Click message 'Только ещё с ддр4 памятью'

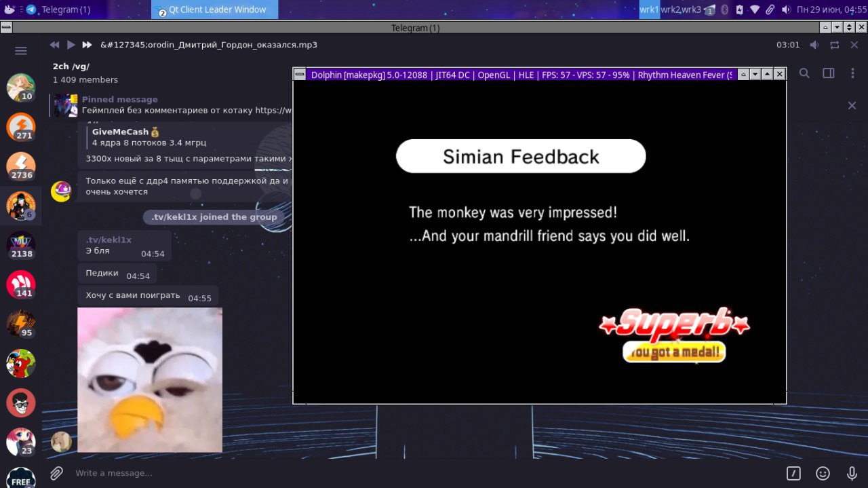pyautogui.click(x=186, y=186)
